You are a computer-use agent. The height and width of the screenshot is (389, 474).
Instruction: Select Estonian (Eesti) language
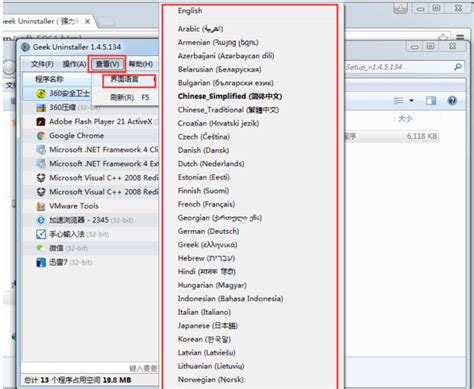(204, 177)
